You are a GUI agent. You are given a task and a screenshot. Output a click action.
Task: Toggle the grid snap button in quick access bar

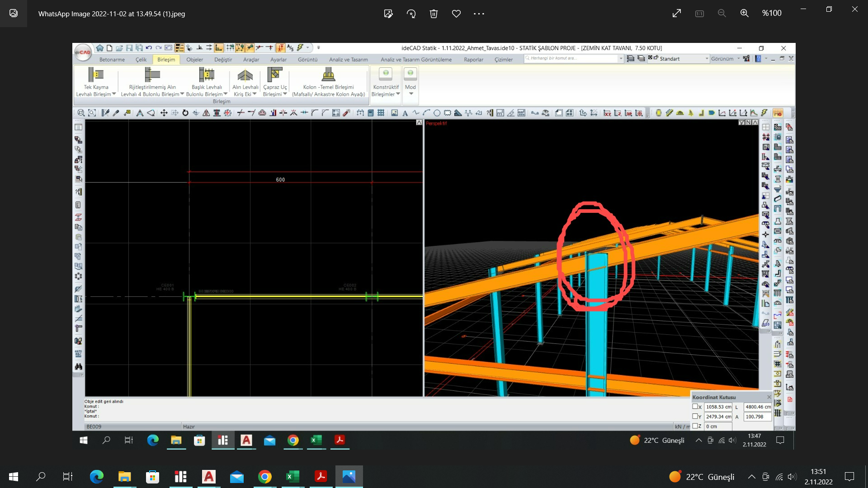(x=230, y=48)
